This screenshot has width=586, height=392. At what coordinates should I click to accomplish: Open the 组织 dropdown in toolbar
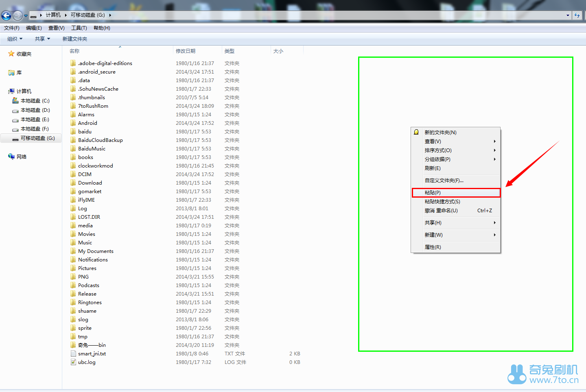[15, 39]
